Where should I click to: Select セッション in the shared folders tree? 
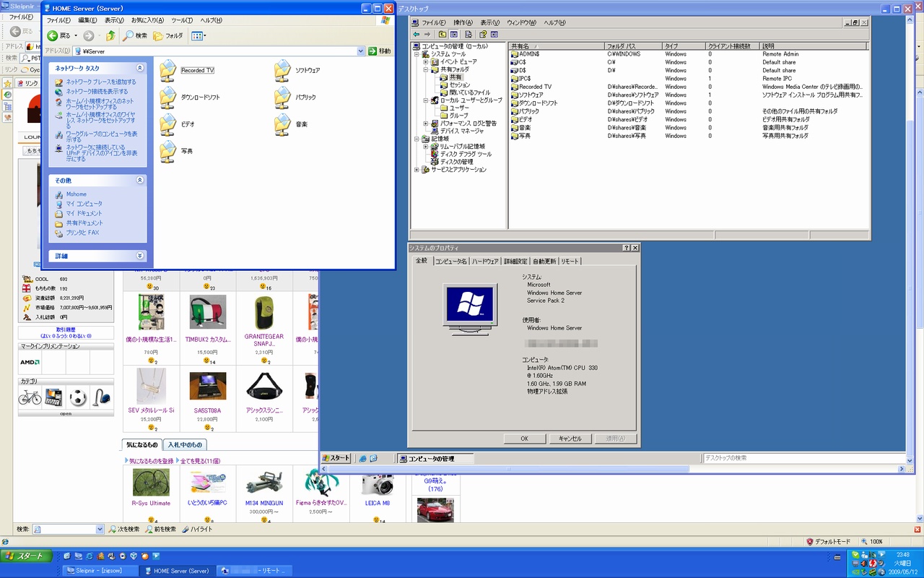tap(459, 85)
